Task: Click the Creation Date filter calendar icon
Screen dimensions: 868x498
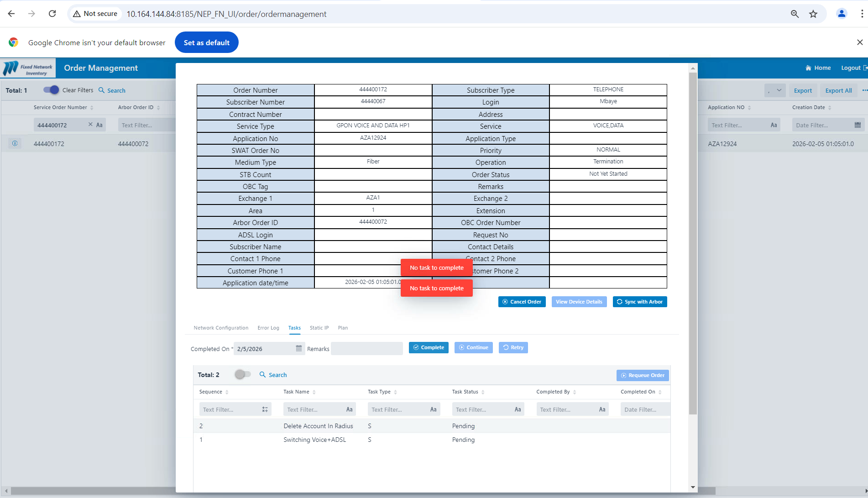Action: (x=857, y=125)
